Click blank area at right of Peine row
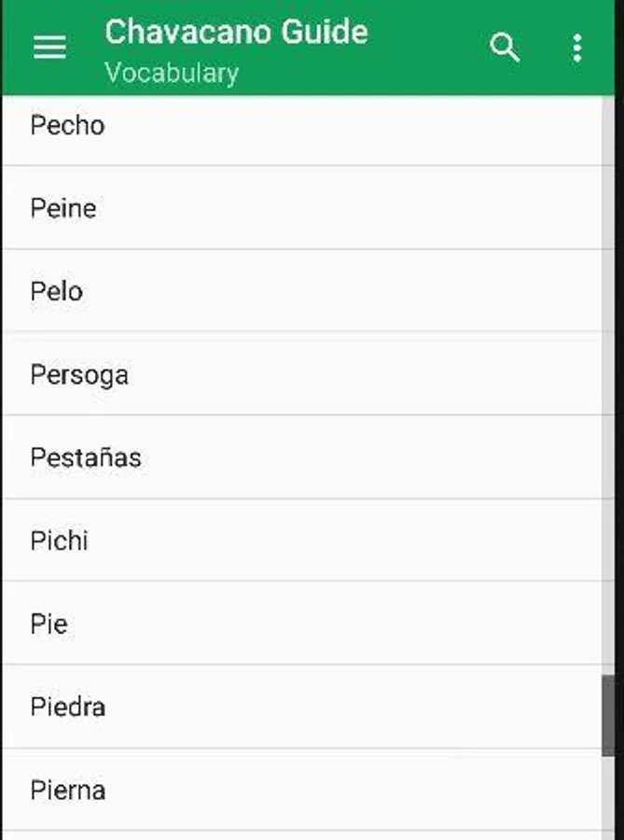624x840 pixels. pos(420,207)
